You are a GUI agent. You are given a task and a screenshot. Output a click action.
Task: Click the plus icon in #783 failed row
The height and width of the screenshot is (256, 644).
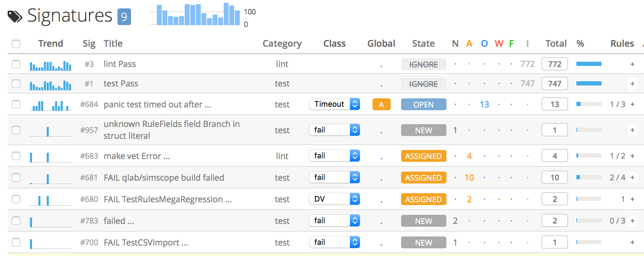point(632,221)
